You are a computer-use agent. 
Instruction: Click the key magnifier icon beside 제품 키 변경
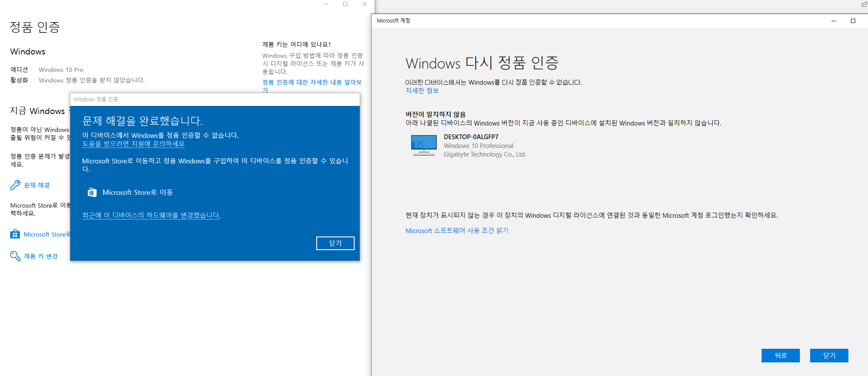coord(15,256)
